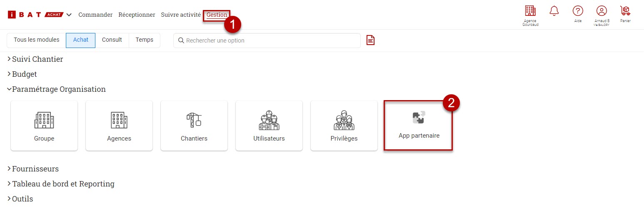Select the Tous les modules filter
Screen dimensions: 644x209
point(36,40)
